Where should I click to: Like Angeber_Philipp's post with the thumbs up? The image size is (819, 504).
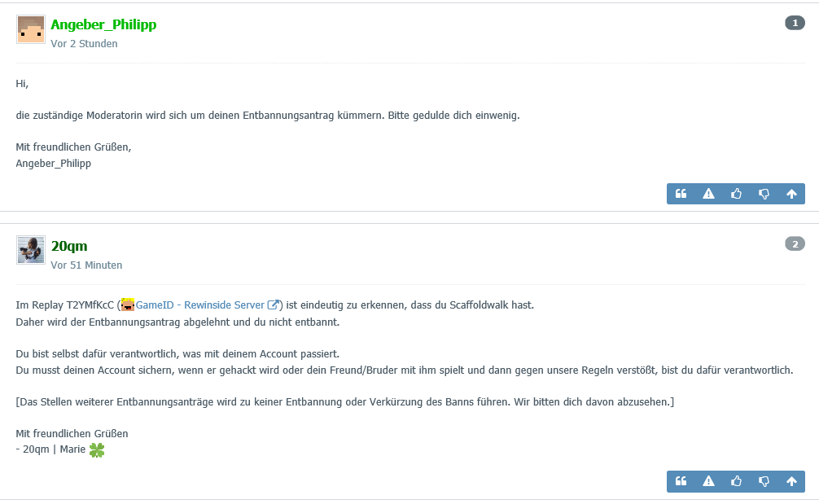[736, 194]
